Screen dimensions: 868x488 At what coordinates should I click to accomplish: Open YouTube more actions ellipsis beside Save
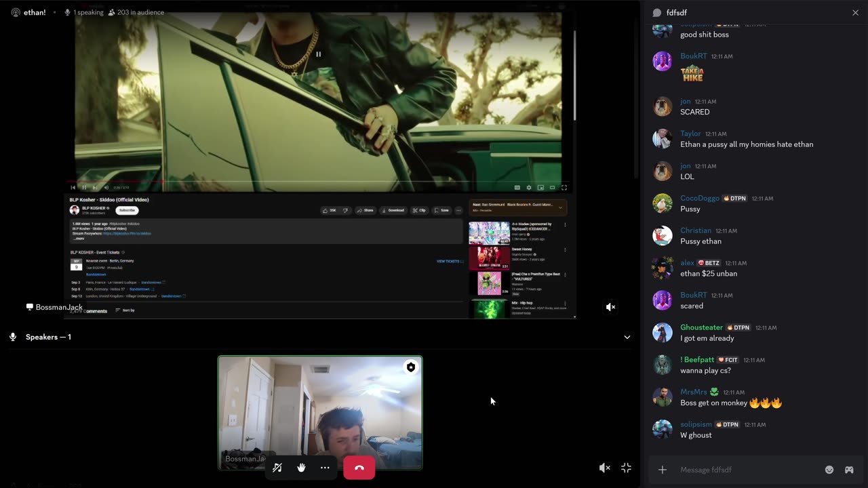pos(458,210)
